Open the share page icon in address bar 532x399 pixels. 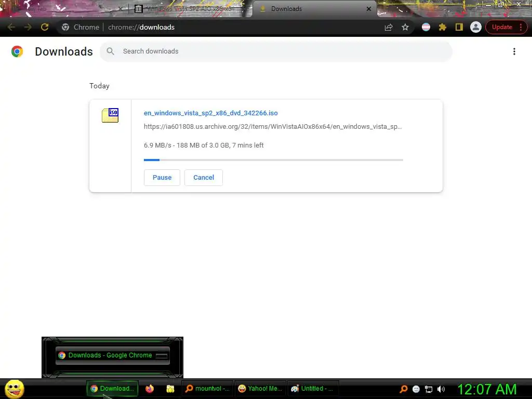click(x=389, y=27)
